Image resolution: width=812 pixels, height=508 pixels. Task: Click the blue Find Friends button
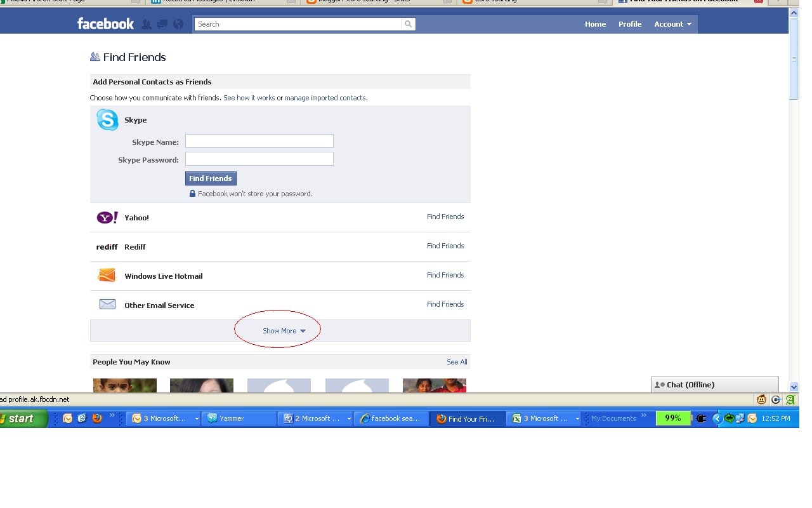[211, 178]
